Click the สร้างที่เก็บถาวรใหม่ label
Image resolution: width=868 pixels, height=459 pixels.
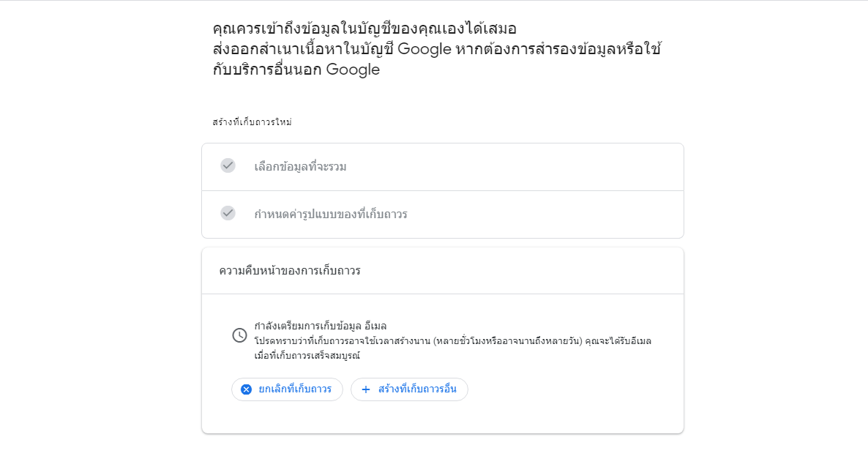point(252,122)
